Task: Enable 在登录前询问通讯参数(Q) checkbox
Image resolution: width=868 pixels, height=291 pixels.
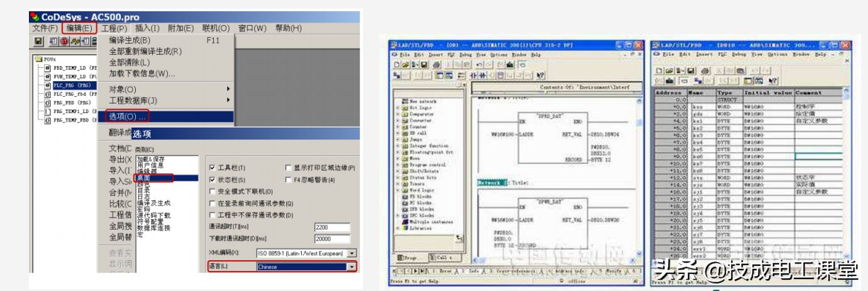Action: tap(212, 204)
